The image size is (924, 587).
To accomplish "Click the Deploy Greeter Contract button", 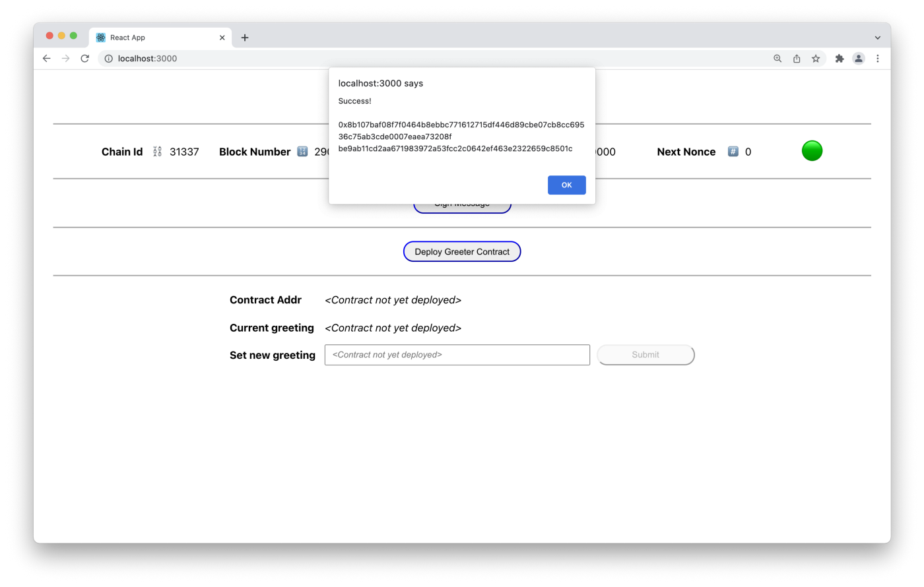I will tap(462, 251).
